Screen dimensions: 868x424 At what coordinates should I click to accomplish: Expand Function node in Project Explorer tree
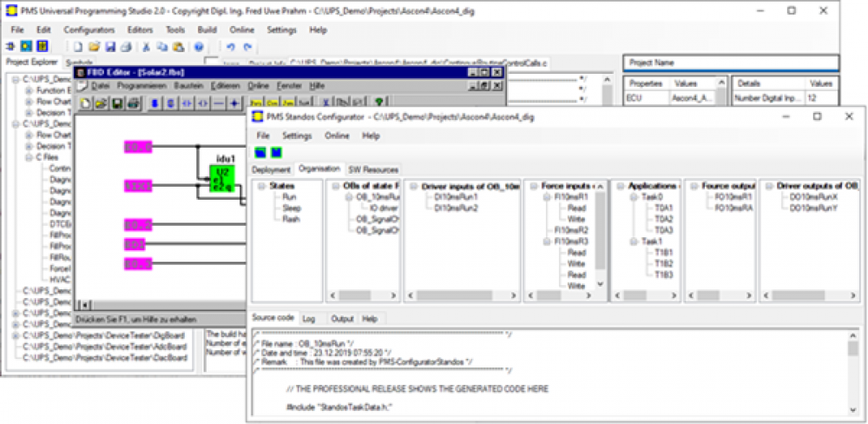[x=29, y=90]
